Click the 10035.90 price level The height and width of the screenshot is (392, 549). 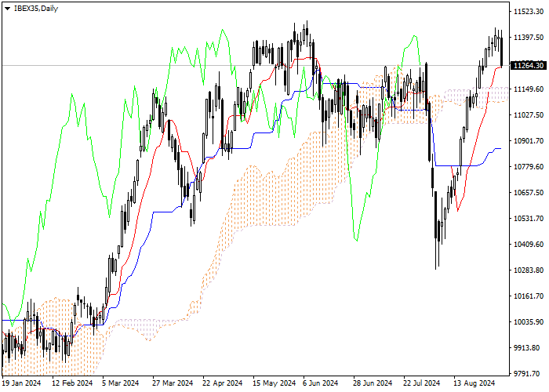coord(529,322)
